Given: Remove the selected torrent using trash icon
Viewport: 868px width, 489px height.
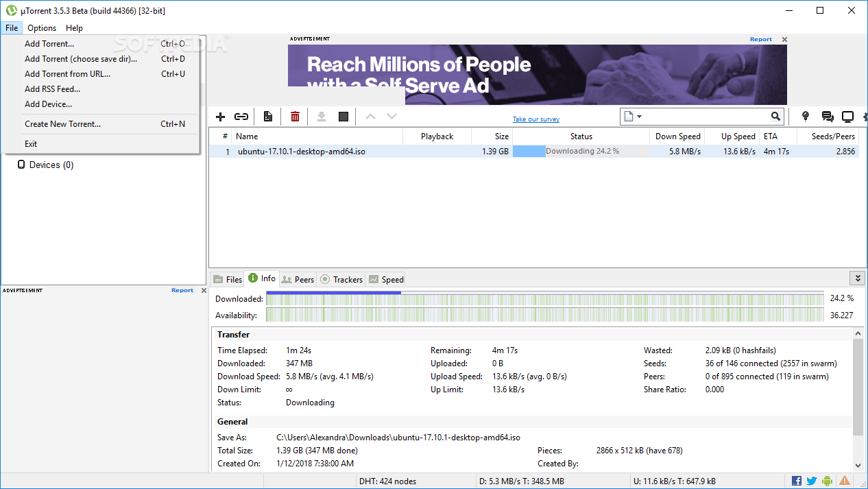Looking at the screenshot, I should [x=295, y=117].
